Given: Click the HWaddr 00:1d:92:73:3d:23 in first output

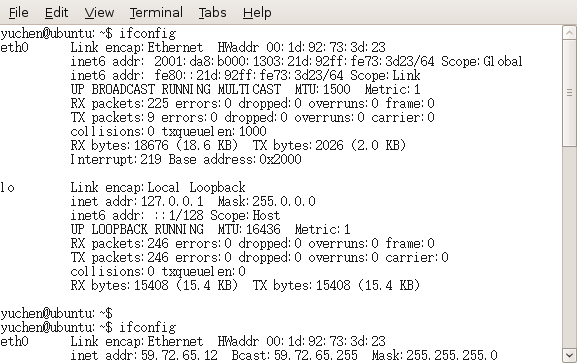Looking at the screenshot, I should (301, 47).
